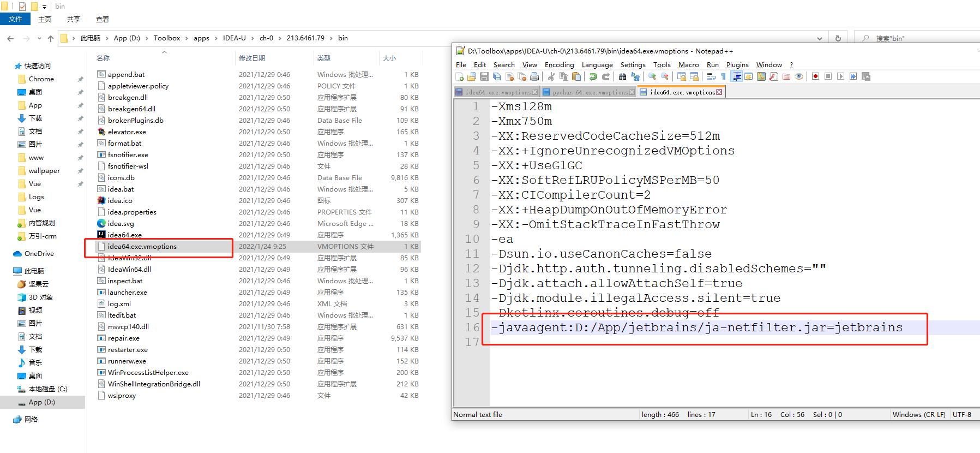Click the Cut scissors icon
980x453 pixels.
pos(551,76)
